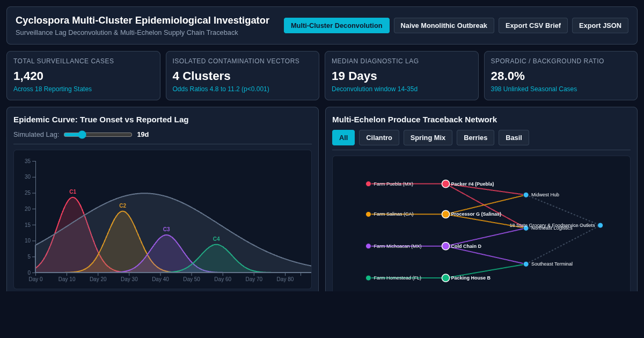Click 'Odds Ratios 4.8 to 11.2 (p<0.001)' text
The height and width of the screenshot is (338, 644).
221,89
